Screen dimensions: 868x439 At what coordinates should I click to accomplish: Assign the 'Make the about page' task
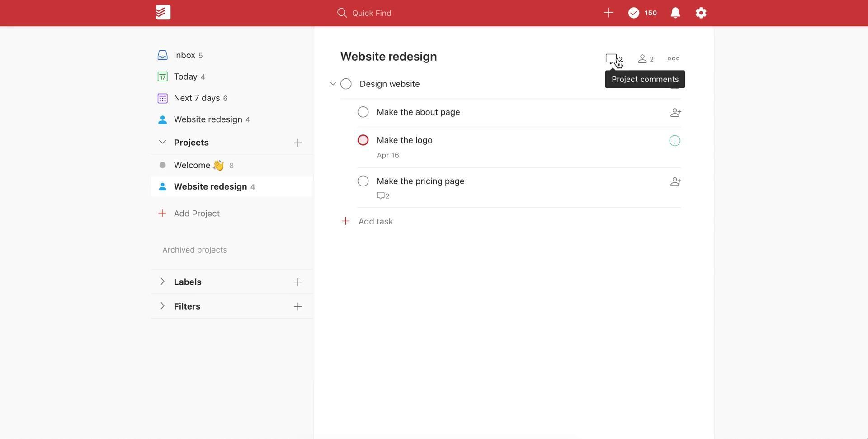point(675,113)
